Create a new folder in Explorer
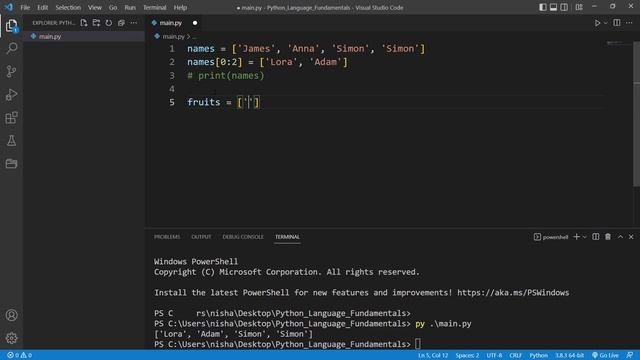 96,23
